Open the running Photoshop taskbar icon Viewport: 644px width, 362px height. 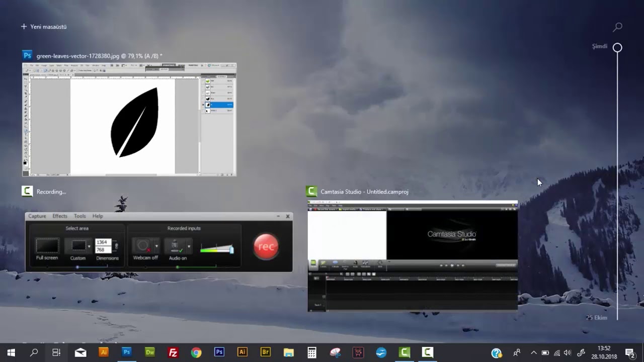[127, 352]
